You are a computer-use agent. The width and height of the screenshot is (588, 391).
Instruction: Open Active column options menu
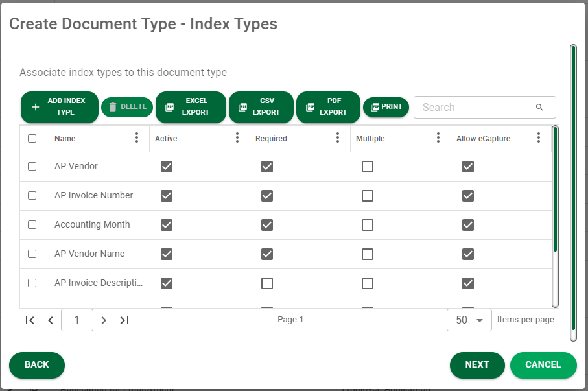(237, 137)
